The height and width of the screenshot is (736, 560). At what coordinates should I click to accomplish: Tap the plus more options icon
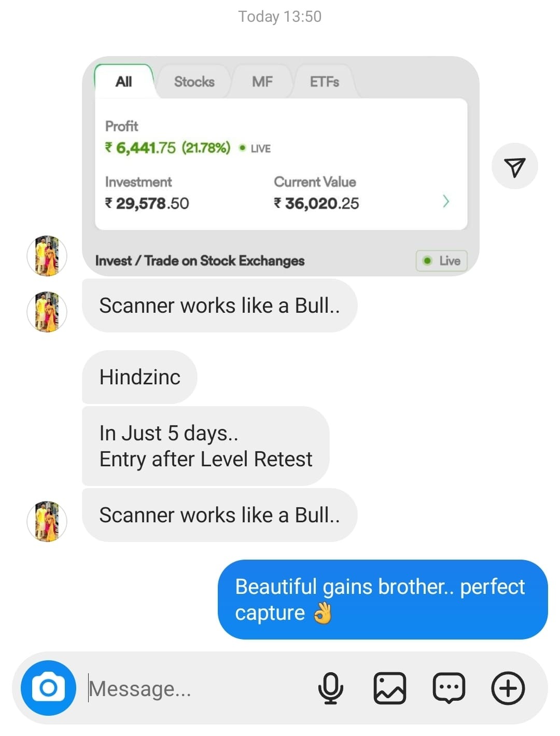click(x=508, y=688)
